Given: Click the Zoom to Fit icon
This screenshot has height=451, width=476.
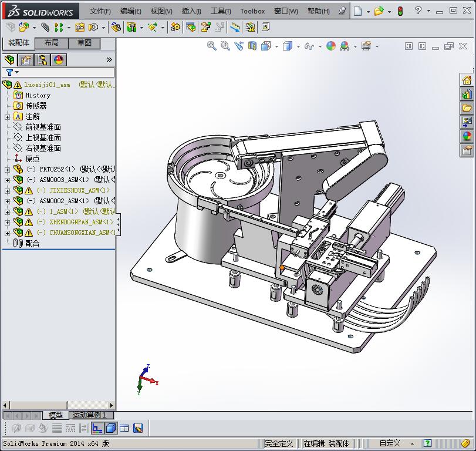Looking at the screenshot, I should [x=212, y=46].
